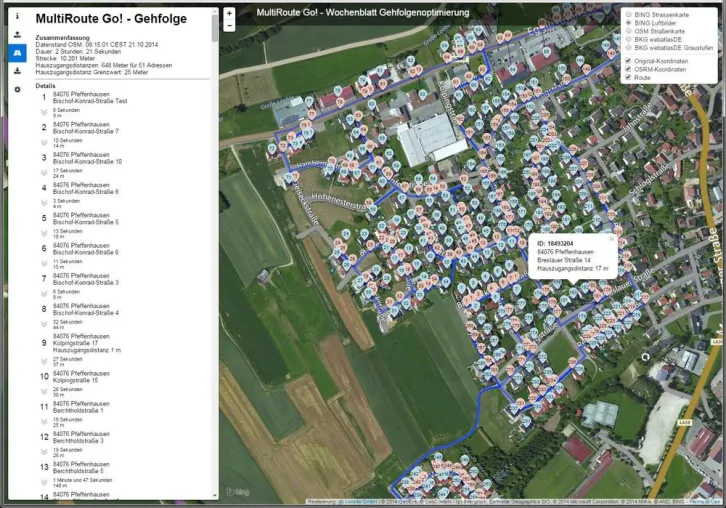Select BKG webatlasDE Graustufen layer
726x508 pixels.
[629, 48]
